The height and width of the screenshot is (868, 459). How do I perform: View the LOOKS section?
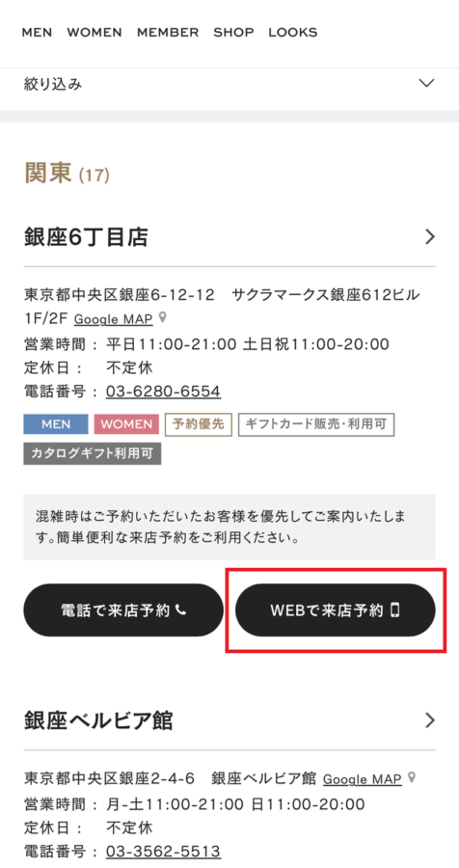point(293,32)
